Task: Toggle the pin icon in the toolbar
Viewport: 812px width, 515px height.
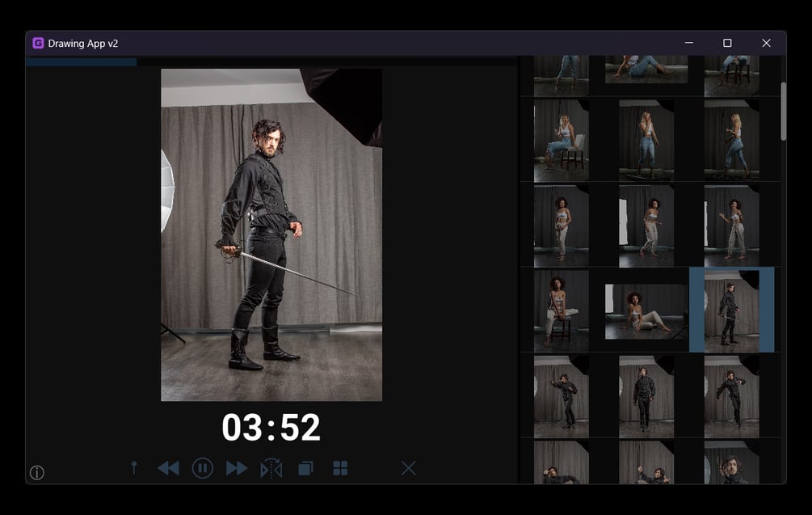Action: (133, 468)
